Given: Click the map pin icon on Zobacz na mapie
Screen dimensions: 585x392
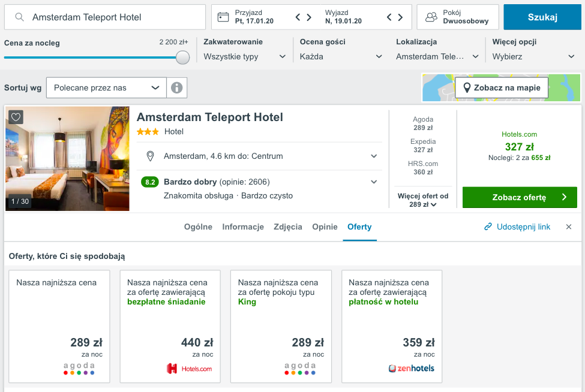Looking at the screenshot, I should tap(467, 87).
